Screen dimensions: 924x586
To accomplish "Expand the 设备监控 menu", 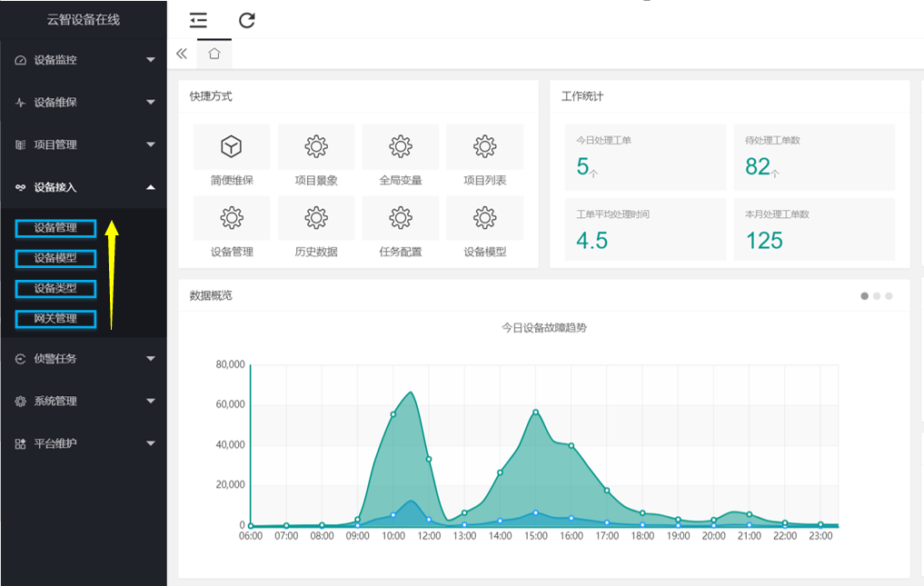I will tap(84, 60).
